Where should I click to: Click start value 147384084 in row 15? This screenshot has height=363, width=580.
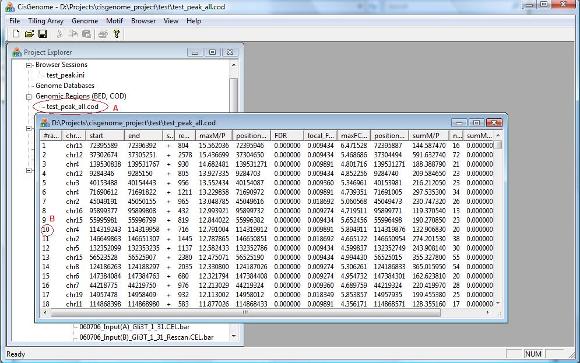coord(105,276)
